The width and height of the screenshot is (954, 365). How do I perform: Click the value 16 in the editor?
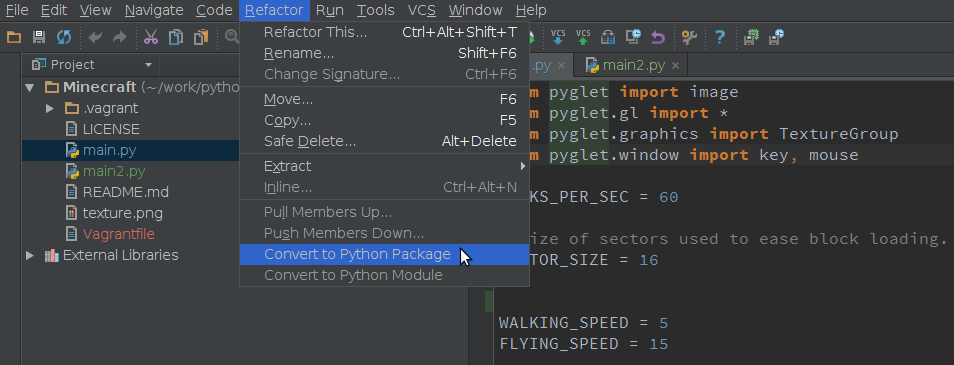649,260
